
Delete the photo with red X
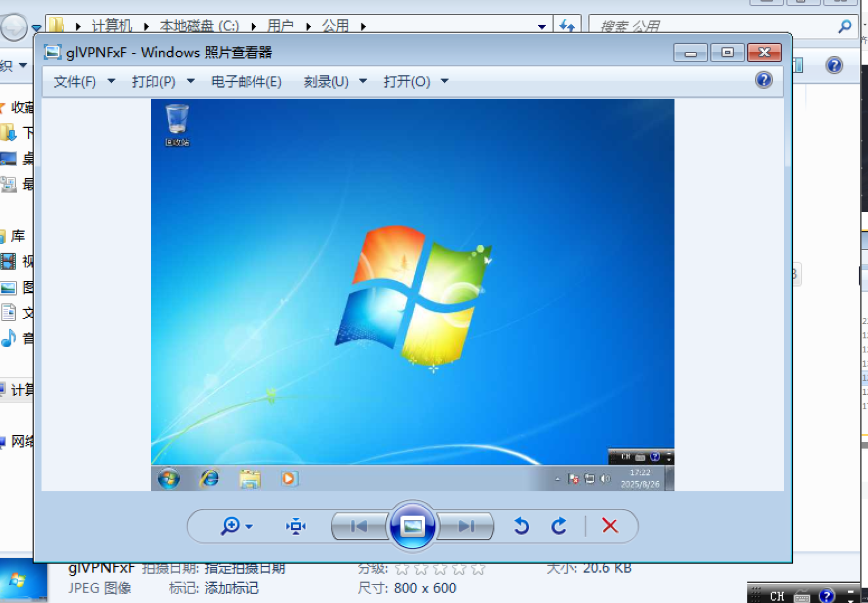tap(610, 526)
